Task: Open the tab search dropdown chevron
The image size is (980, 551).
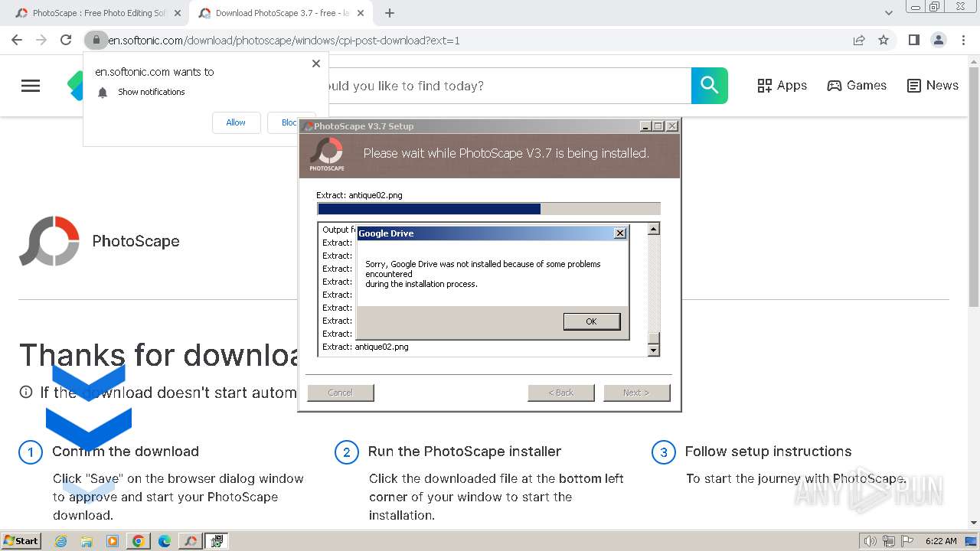Action: tap(889, 13)
